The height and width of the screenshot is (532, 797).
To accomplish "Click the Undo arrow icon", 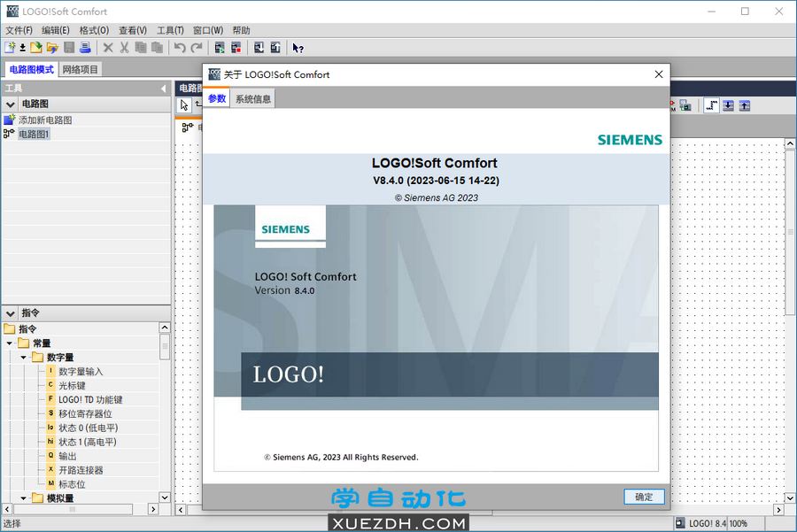I will (180, 48).
